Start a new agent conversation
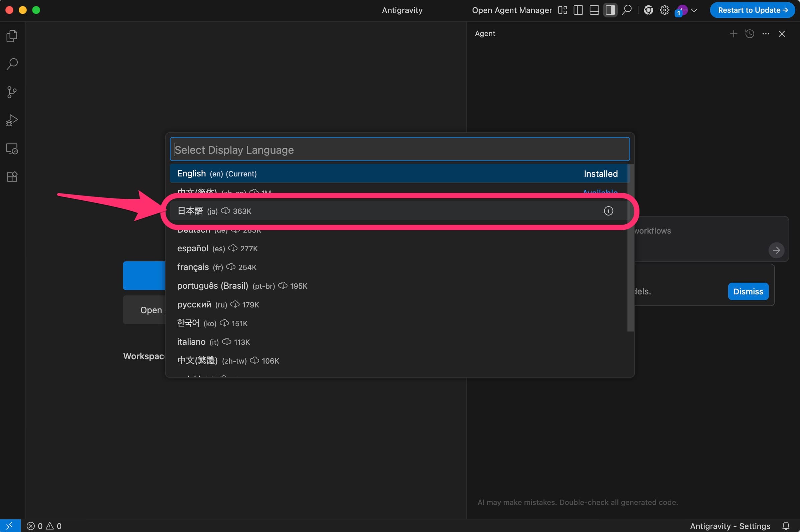 click(x=733, y=34)
